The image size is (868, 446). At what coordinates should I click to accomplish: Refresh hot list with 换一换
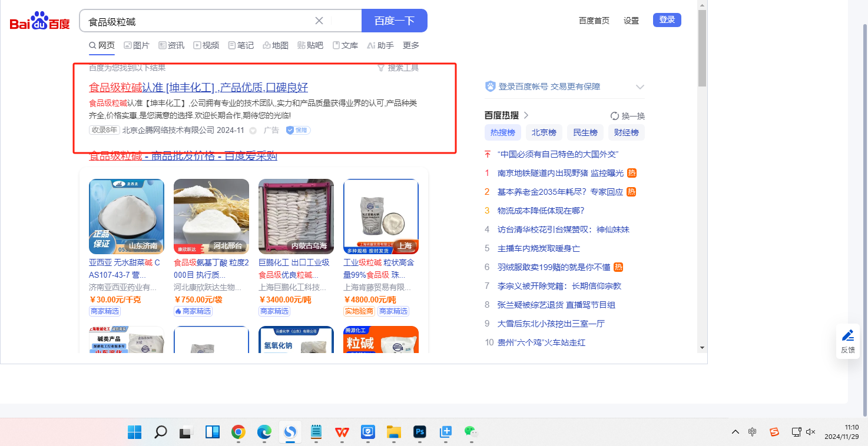628,116
